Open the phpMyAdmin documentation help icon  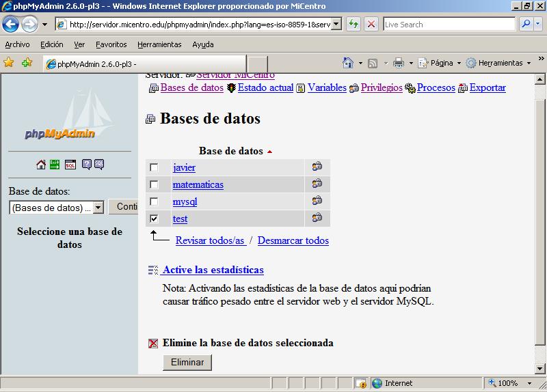pos(87,165)
